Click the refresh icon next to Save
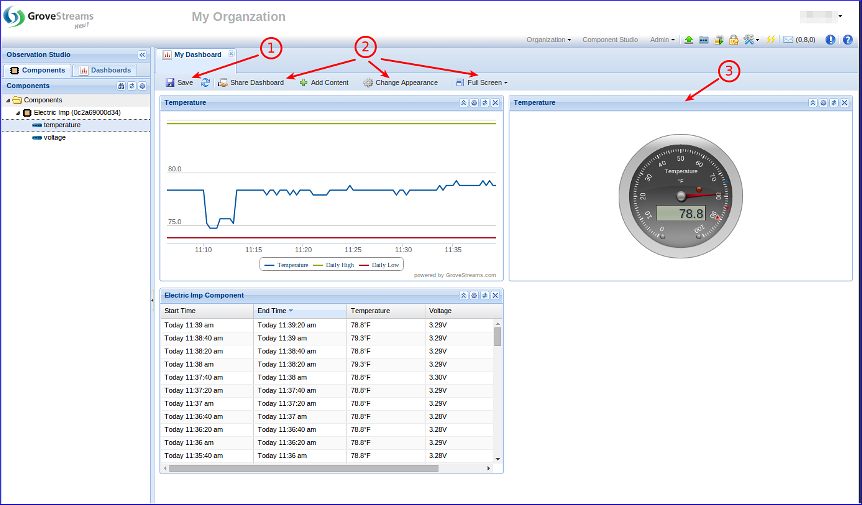Screen dimensions: 862x505 pyautogui.click(x=205, y=82)
